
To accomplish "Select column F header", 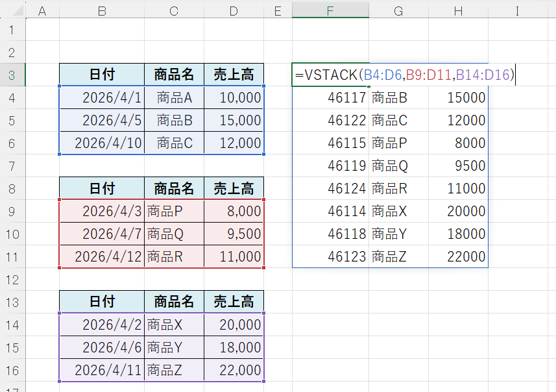I will click(x=330, y=10).
